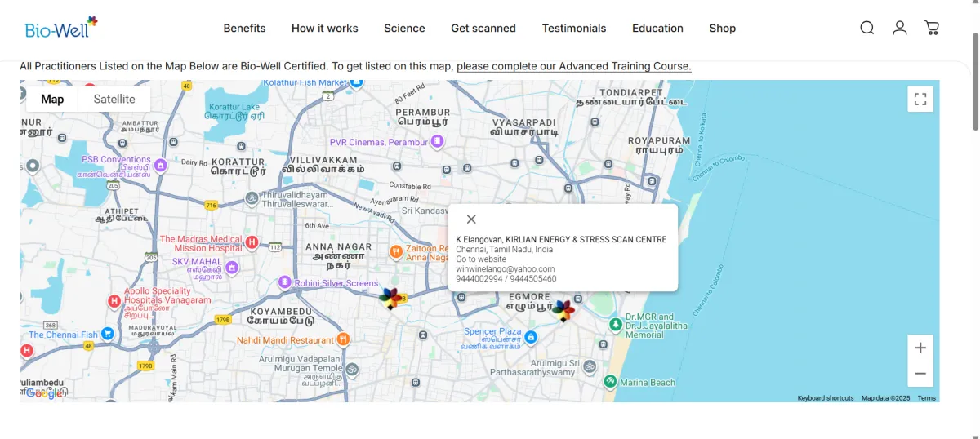980x439 pixels.
Task: Select the Marina Beach pin icon
Action: click(x=610, y=381)
